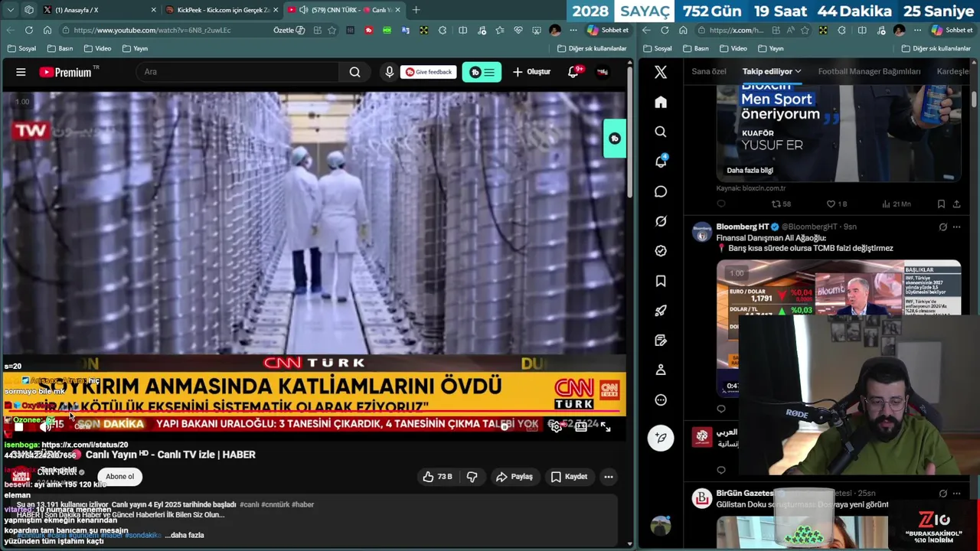Open the workspaces icon in tab bar
This screenshot has width=980, height=551.
(29, 10)
